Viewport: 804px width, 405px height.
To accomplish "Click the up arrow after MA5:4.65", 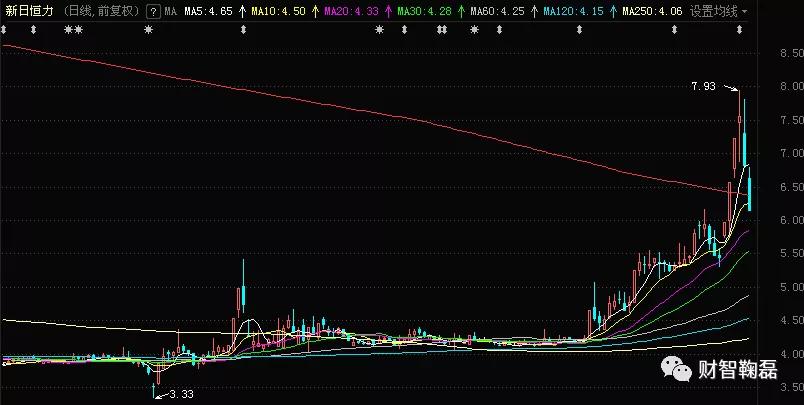I will click(242, 11).
